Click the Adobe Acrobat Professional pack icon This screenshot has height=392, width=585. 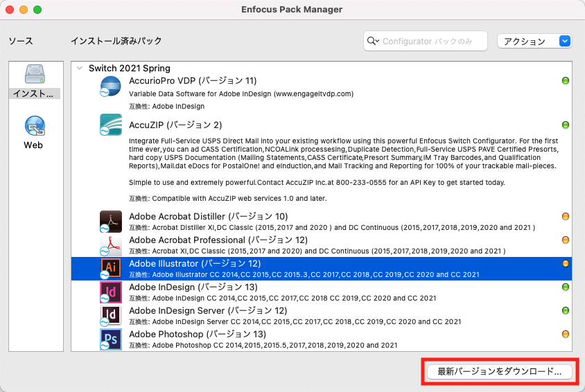coord(110,244)
